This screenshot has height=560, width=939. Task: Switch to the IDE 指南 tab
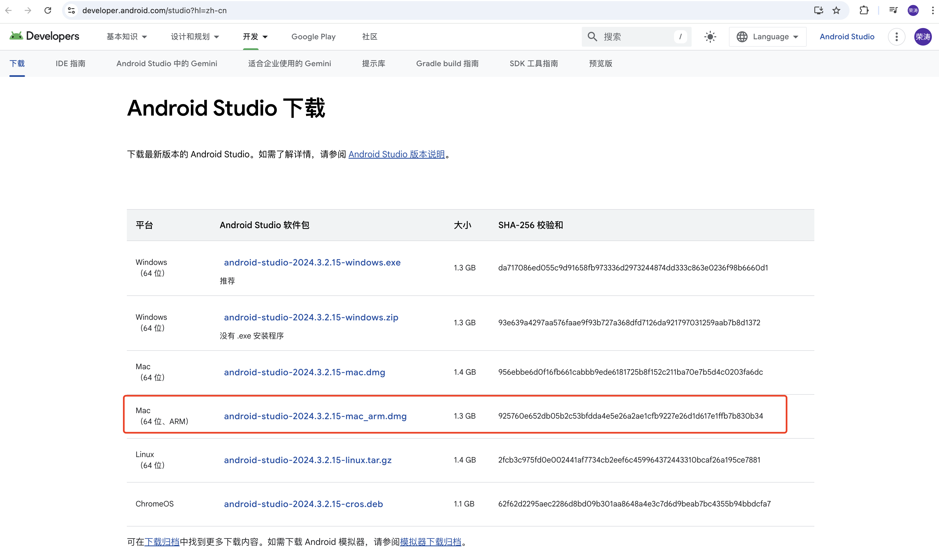[71, 63]
